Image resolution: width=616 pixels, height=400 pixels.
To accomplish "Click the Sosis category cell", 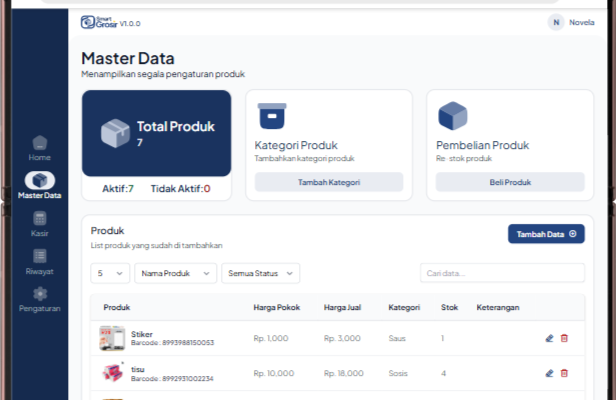I will click(x=398, y=373).
